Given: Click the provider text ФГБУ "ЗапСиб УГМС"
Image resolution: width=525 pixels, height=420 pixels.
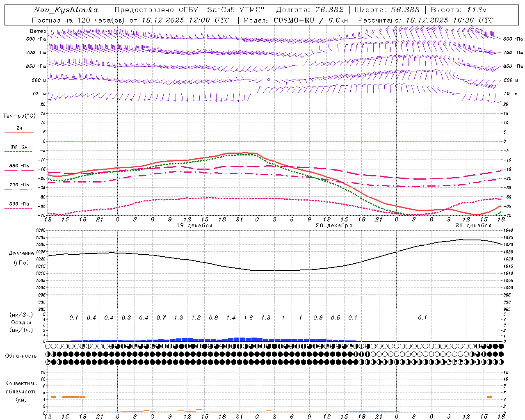Looking at the screenshot, I should pos(222,10).
